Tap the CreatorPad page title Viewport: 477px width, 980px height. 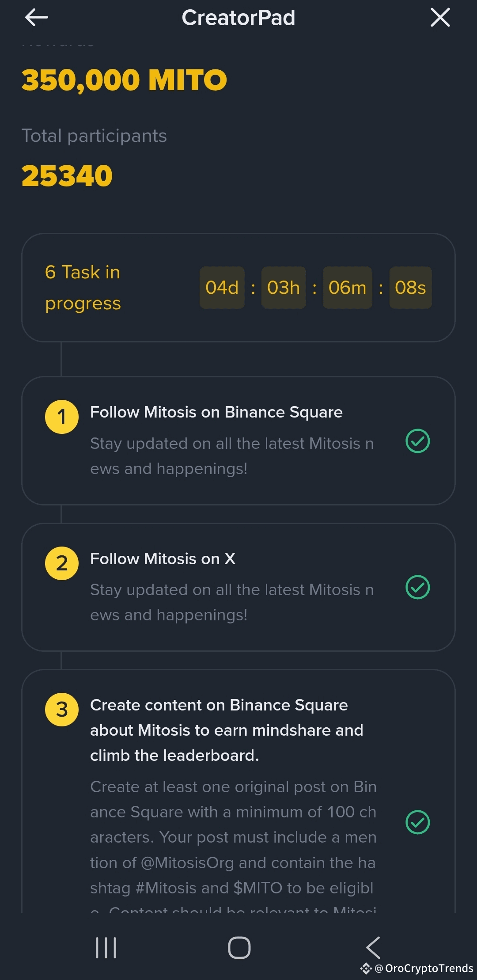coord(238,18)
